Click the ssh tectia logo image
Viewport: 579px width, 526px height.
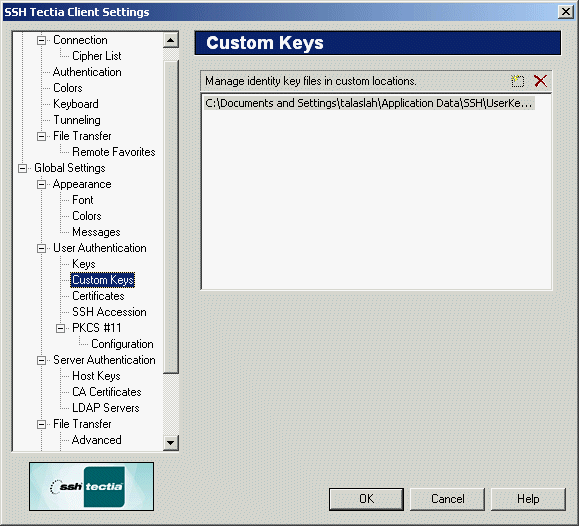tap(92, 486)
